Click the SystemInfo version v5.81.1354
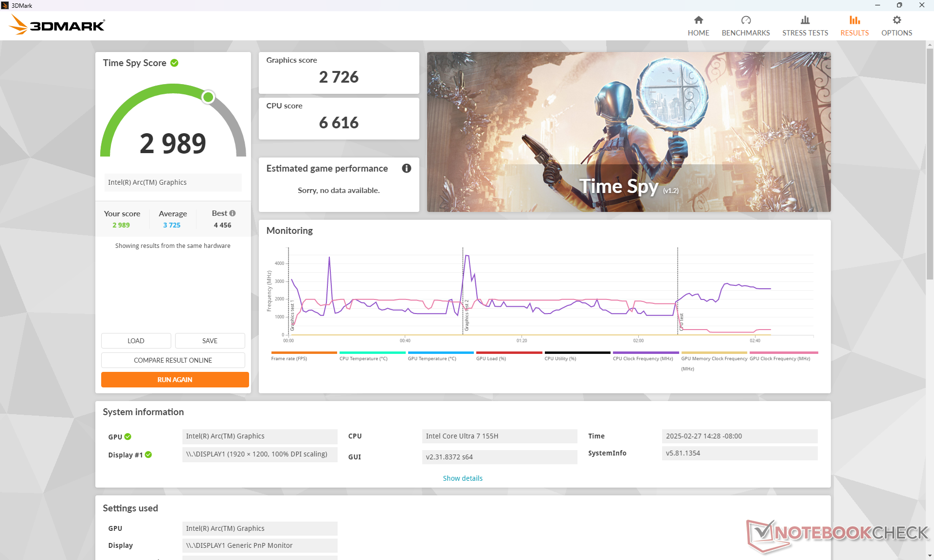Screen dimensions: 934x560 (739, 453)
